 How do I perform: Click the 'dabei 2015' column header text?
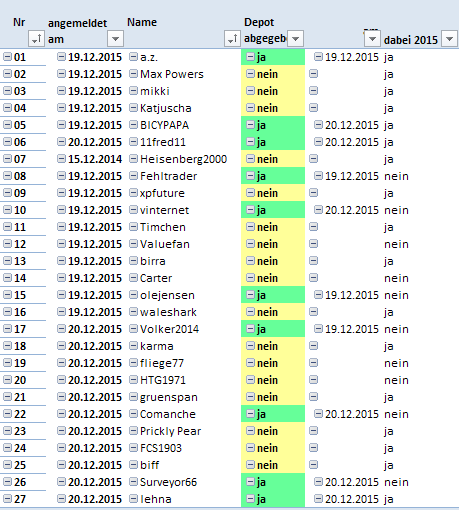pos(410,40)
